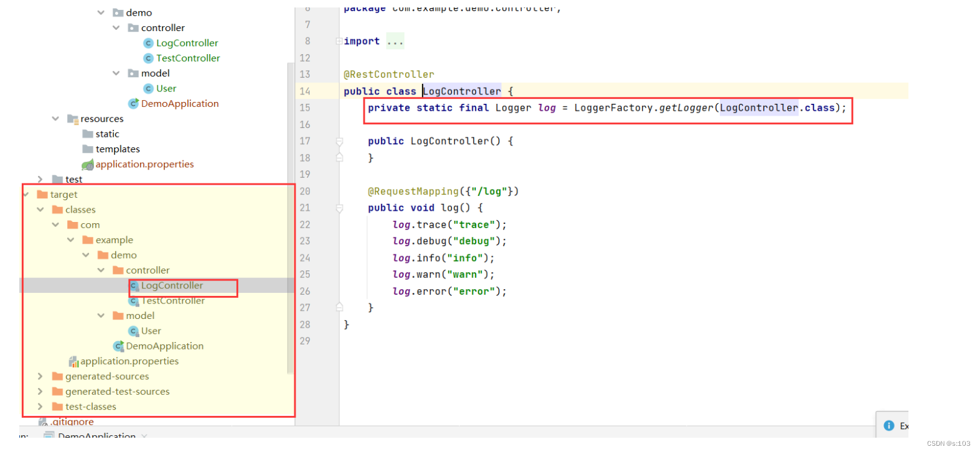Click the LoggerFactory.getLogger call text
Screen dimensions: 980x452
pos(644,108)
